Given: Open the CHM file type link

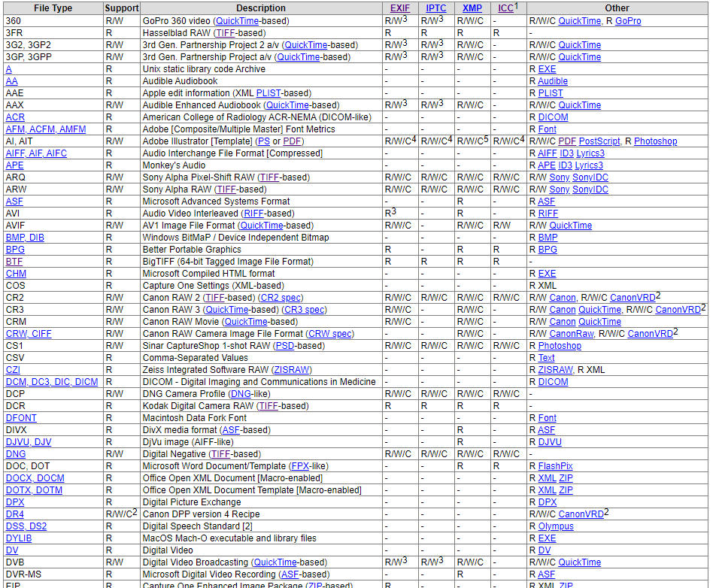Looking at the screenshot, I should pyautogui.click(x=16, y=274).
